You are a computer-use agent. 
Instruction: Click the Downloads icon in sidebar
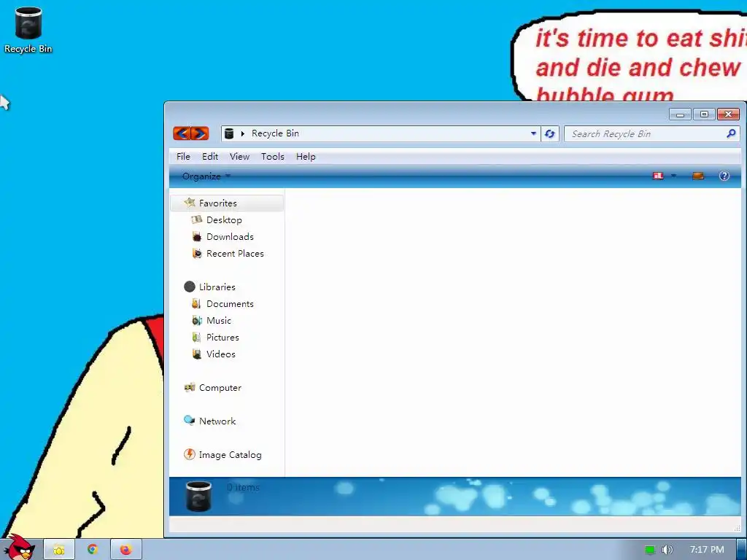coord(197,236)
